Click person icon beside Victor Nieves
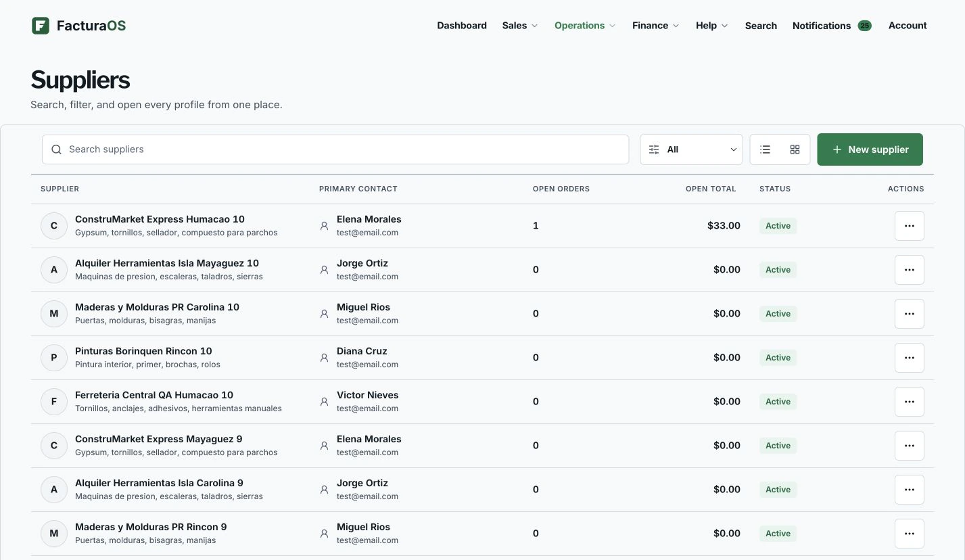The height and width of the screenshot is (560, 965). 324,402
